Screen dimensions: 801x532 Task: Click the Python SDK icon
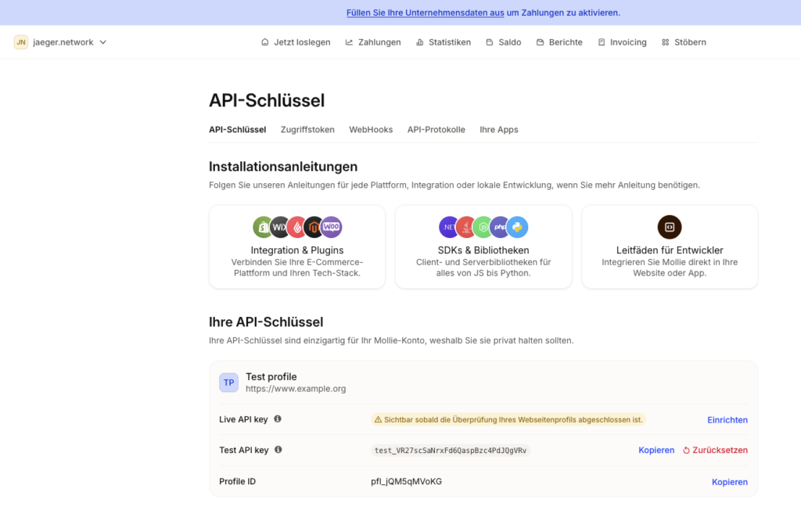coord(518,228)
